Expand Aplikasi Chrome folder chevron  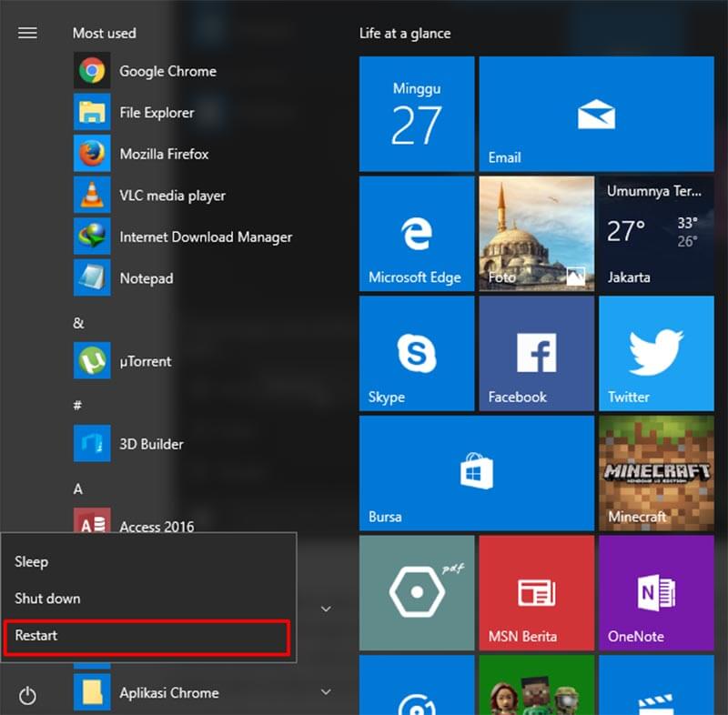click(326, 691)
